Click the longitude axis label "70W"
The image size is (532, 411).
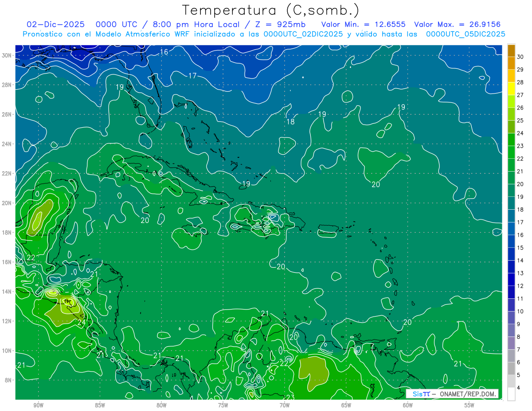(285, 405)
